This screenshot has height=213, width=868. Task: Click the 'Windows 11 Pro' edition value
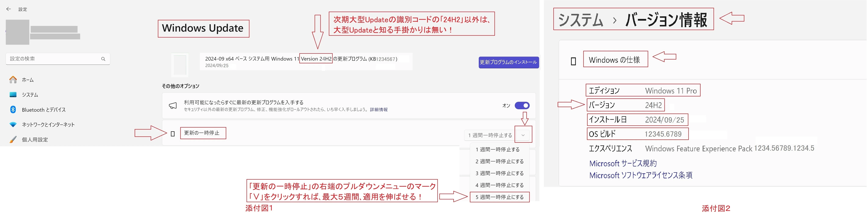pos(671,91)
